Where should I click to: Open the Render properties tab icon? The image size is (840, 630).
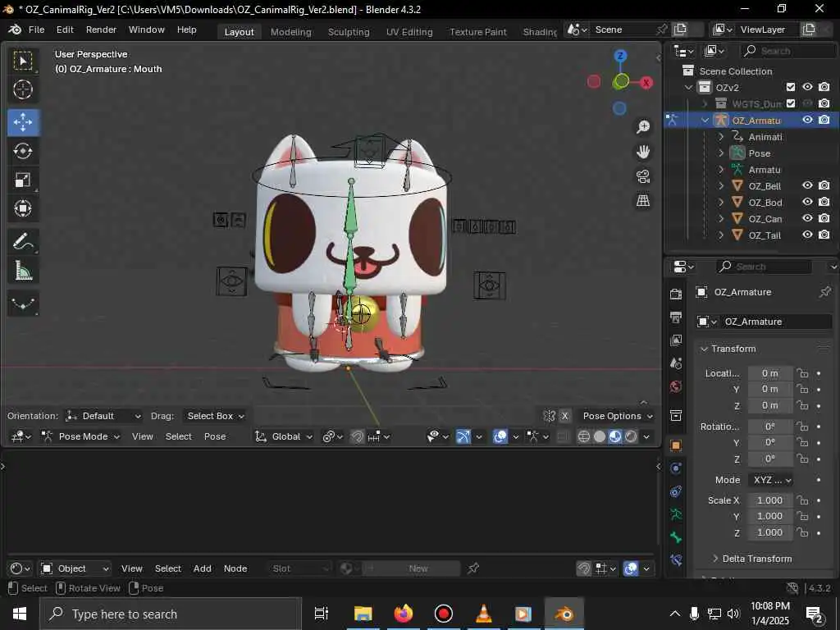(x=676, y=294)
